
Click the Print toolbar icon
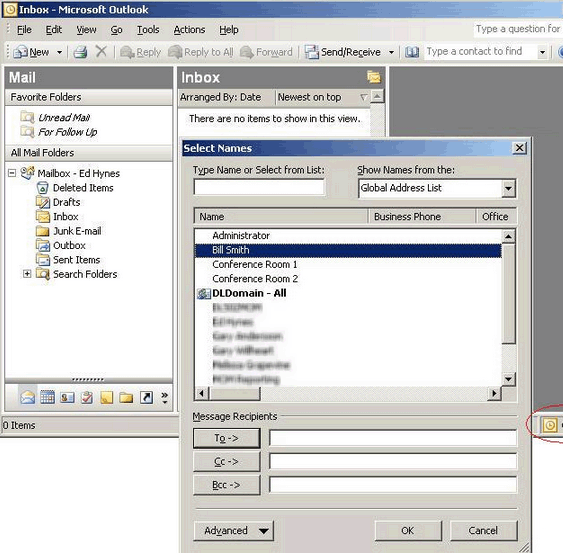pos(80,52)
